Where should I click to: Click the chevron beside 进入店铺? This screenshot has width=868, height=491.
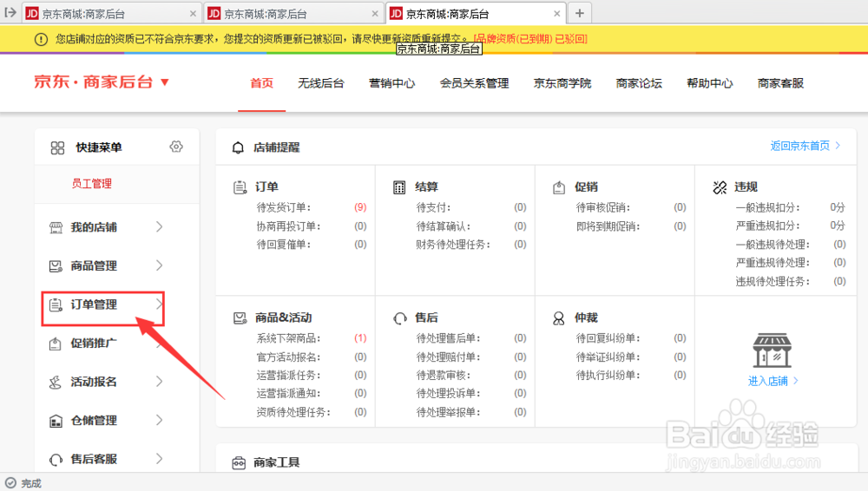(x=796, y=381)
